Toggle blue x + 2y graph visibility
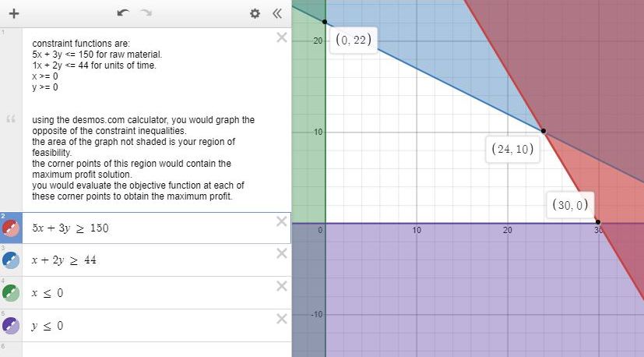The width and height of the screenshot is (644, 357). pyautogui.click(x=11, y=260)
